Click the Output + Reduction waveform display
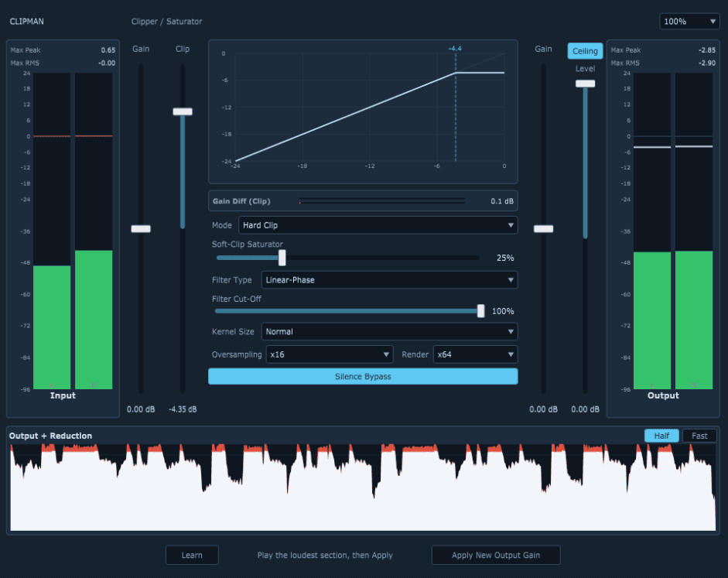Viewport: 728px width, 578px height. 363,487
